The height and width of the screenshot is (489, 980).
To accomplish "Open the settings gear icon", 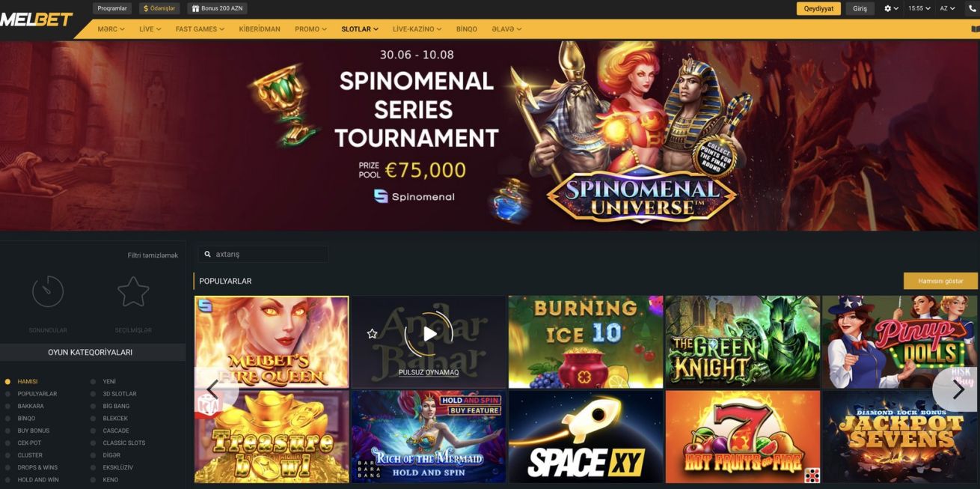I will (888, 8).
